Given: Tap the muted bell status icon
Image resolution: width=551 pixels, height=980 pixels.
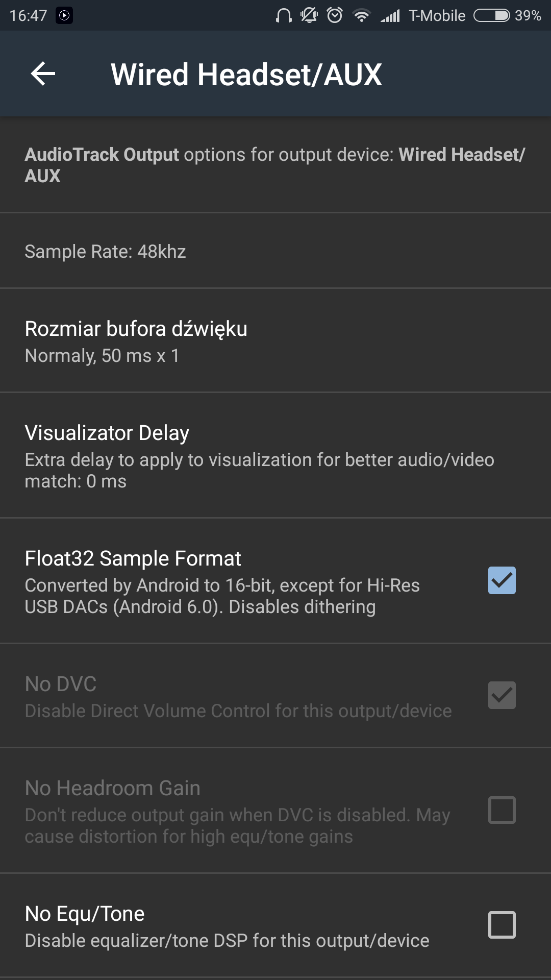Looking at the screenshot, I should (309, 16).
